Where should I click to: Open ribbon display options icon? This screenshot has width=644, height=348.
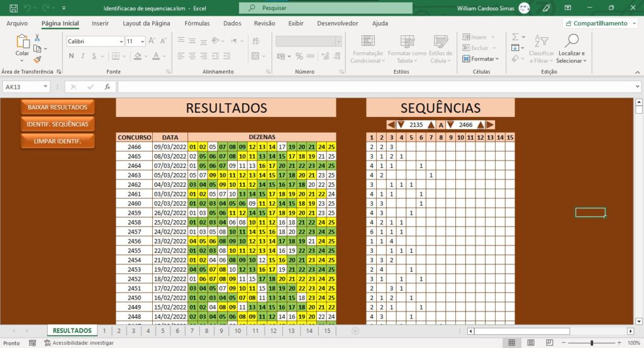click(568, 8)
